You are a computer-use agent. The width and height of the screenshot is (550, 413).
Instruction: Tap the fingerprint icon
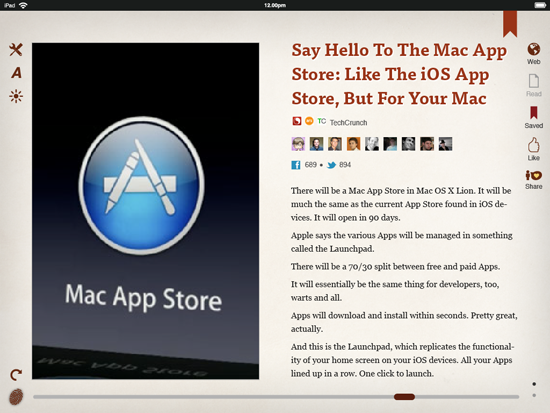point(16,397)
